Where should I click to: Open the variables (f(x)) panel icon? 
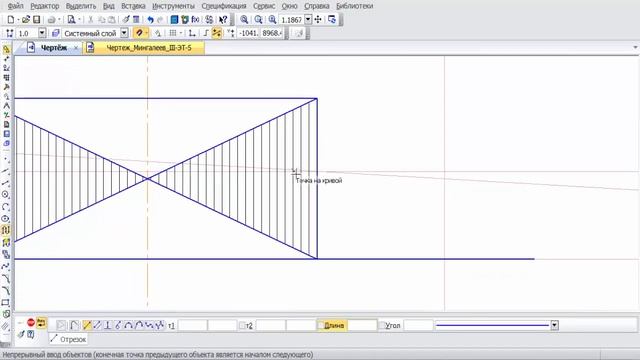pyautogui.click(x=196, y=19)
